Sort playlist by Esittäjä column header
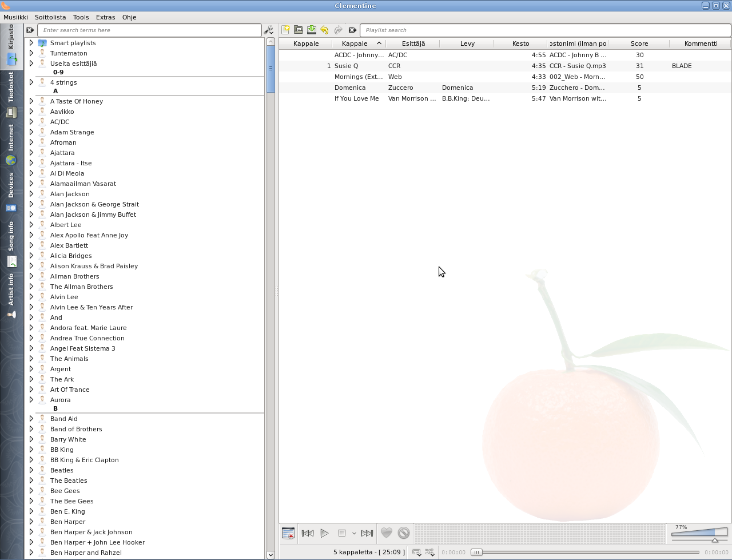 pyautogui.click(x=413, y=43)
